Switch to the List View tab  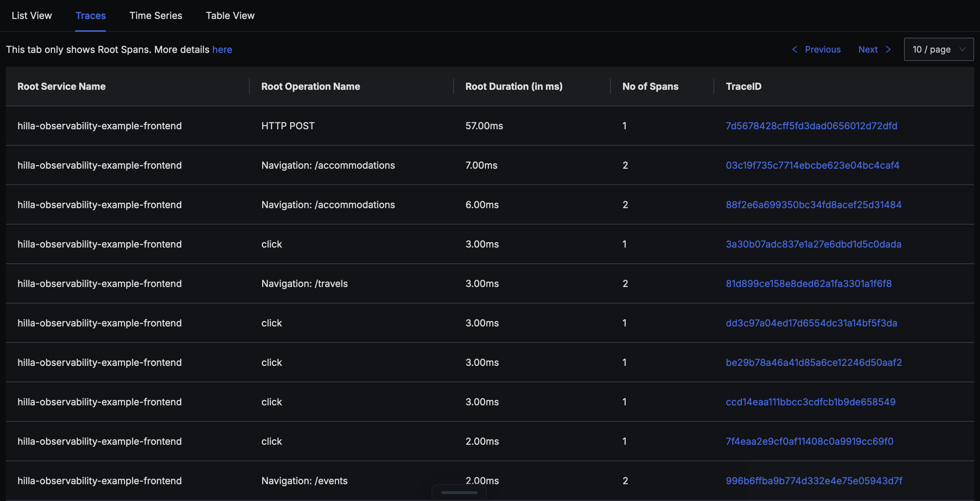tap(31, 16)
